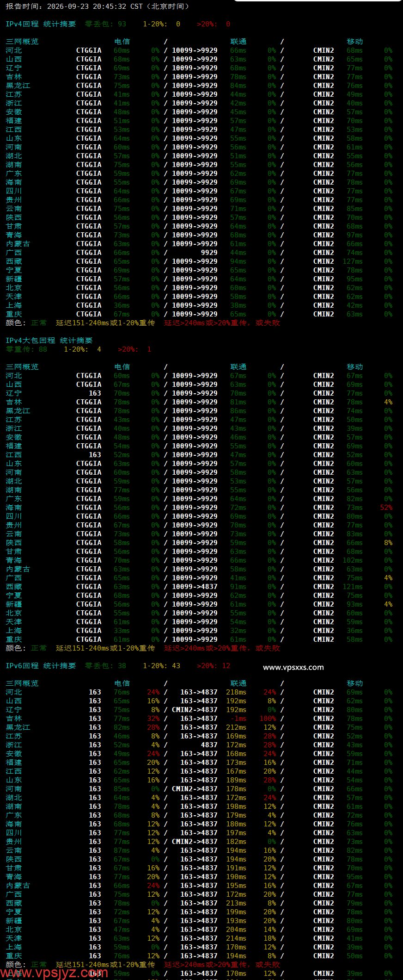This screenshot has height=980, width=403.
Task: Click the "52%" retransmission value for 海南
Action: click(386, 508)
